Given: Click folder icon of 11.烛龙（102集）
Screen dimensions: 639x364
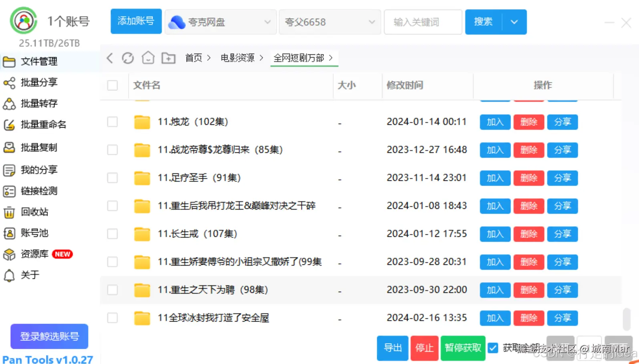Looking at the screenshot, I should (x=142, y=122).
